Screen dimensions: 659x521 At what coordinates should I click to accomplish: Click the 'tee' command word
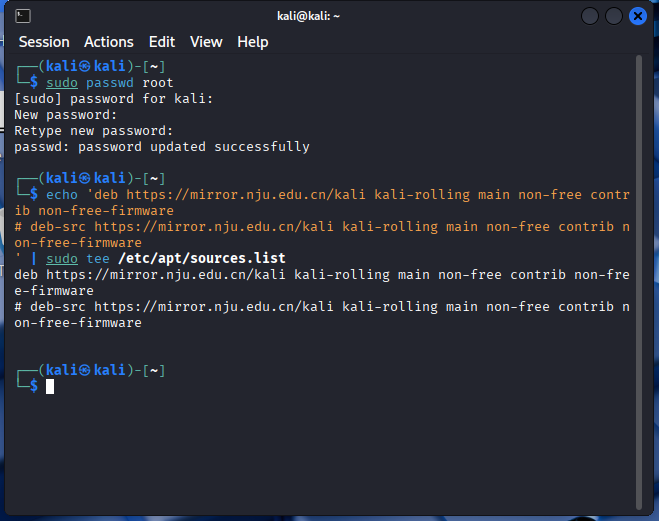click(x=98, y=259)
